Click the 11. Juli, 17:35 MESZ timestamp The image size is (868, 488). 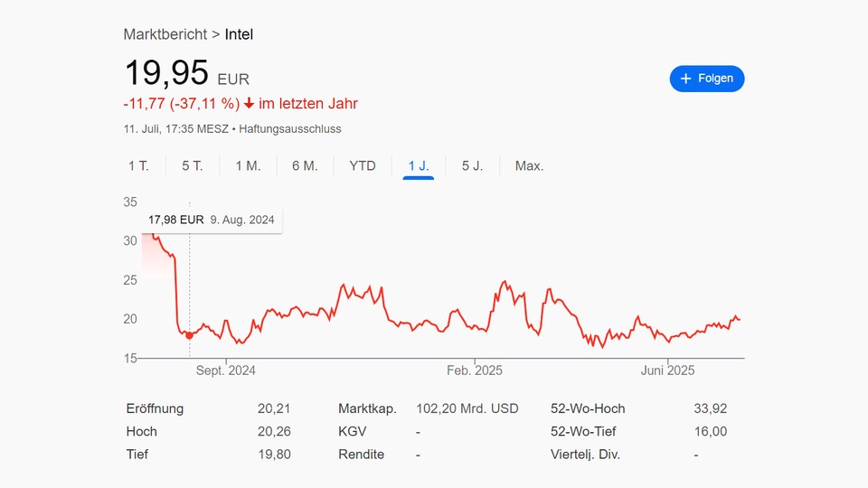176,129
